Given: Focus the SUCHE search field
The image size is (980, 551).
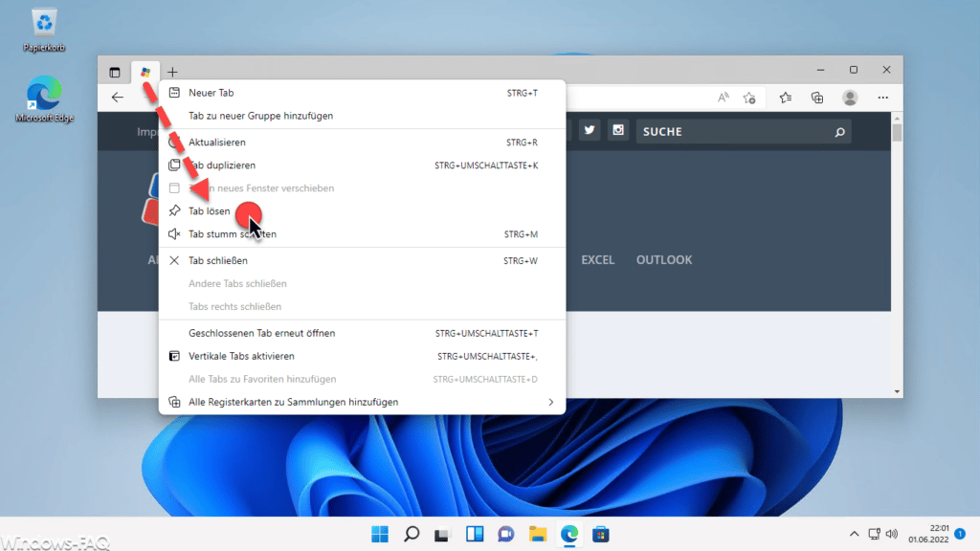Looking at the screenshot, I should (x=743, y=132).
